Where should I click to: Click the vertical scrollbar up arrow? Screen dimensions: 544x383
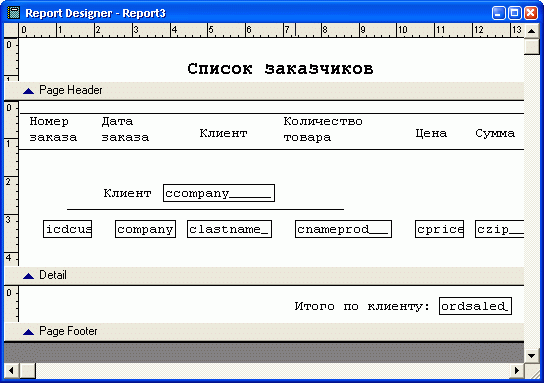pos(532,31)
